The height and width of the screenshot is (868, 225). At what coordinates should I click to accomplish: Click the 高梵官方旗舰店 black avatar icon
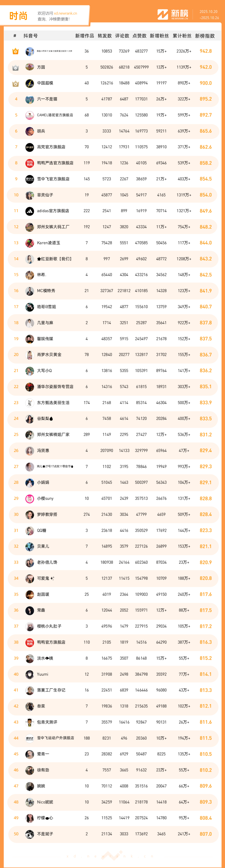(30, 147)
